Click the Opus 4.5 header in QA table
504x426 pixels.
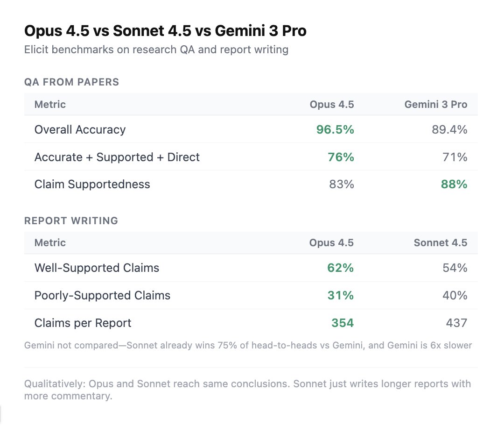pos(331,105)
